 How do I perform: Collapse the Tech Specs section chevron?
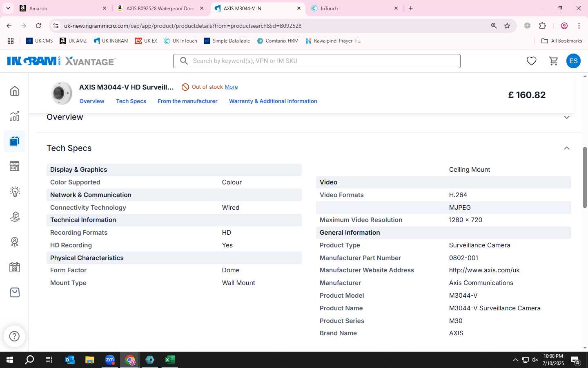point(567,148)
